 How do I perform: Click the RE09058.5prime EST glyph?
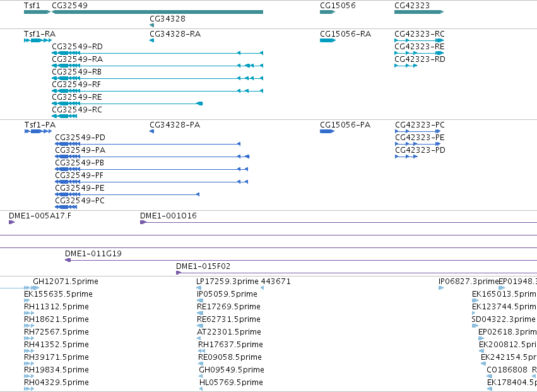tap(201, 364)
